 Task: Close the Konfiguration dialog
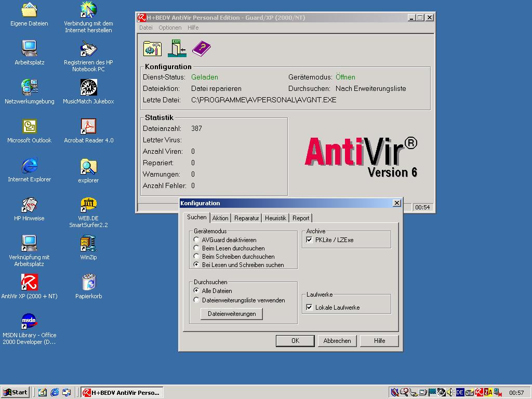[x=396, y=203]
